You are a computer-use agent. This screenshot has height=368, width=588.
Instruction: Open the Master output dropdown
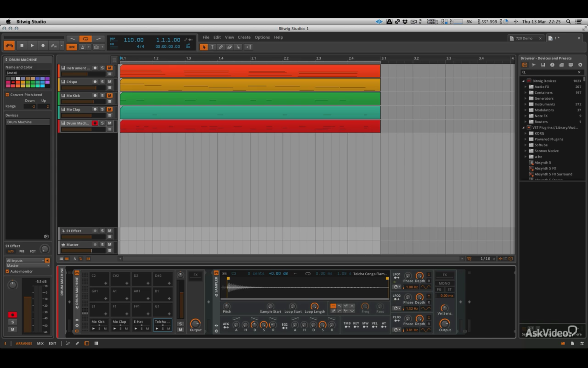[28, 265]
